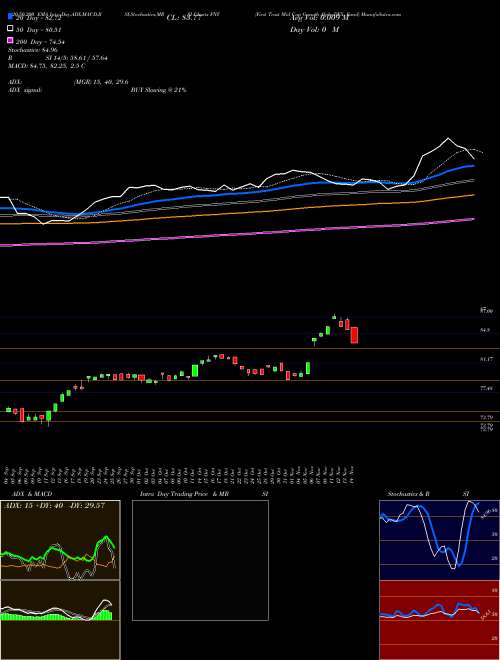Click the 'Stochastics & R SI' panel title
The height and width of the screenshot is (660, 500).
428,494
